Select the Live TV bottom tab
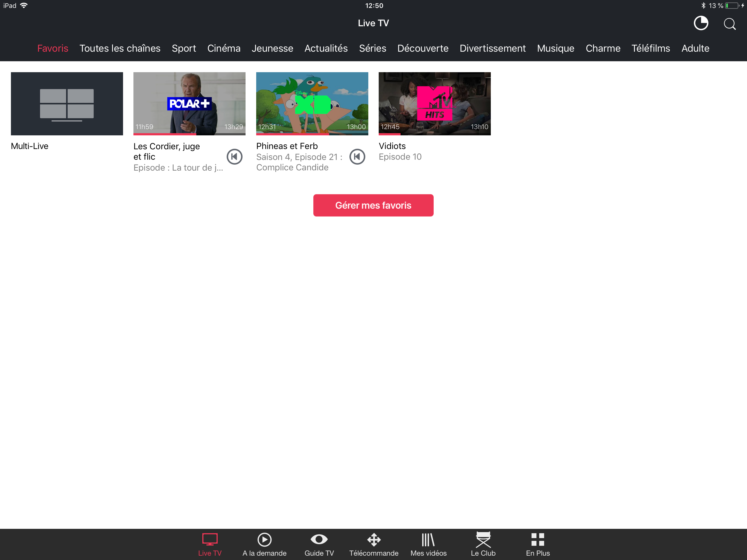The width and height of the screenshot is (747, 560). point(210,544)
